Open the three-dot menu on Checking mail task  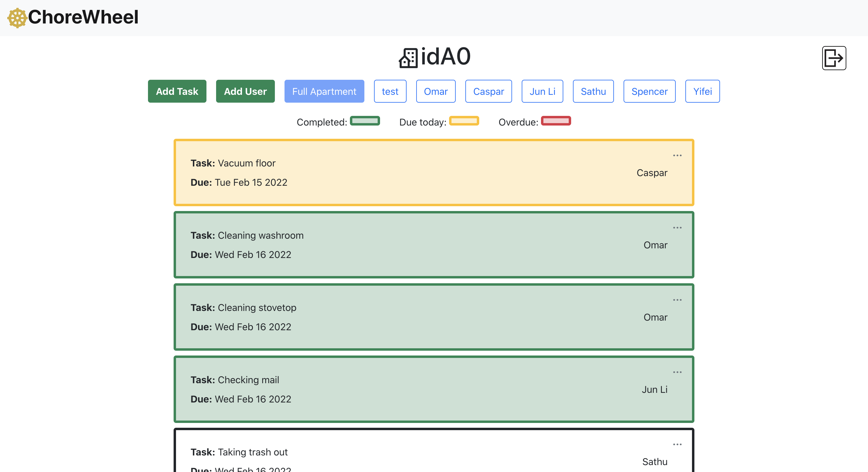(677, 372)
